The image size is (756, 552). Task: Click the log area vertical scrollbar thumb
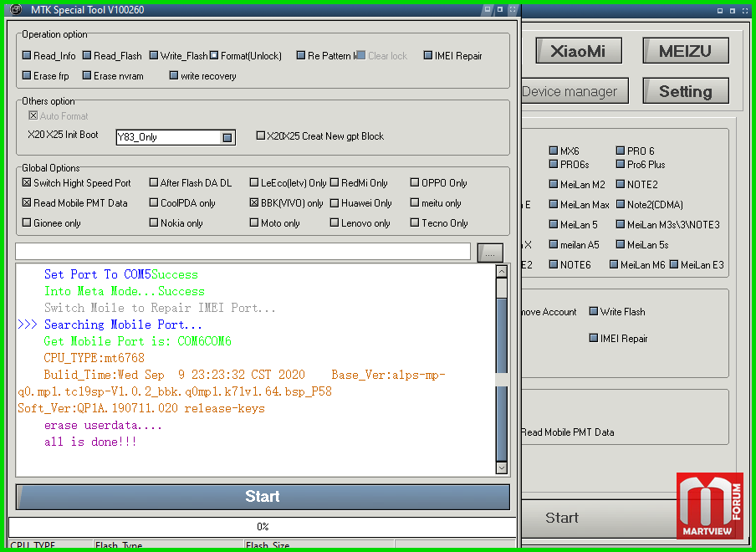tap(502, 289)
